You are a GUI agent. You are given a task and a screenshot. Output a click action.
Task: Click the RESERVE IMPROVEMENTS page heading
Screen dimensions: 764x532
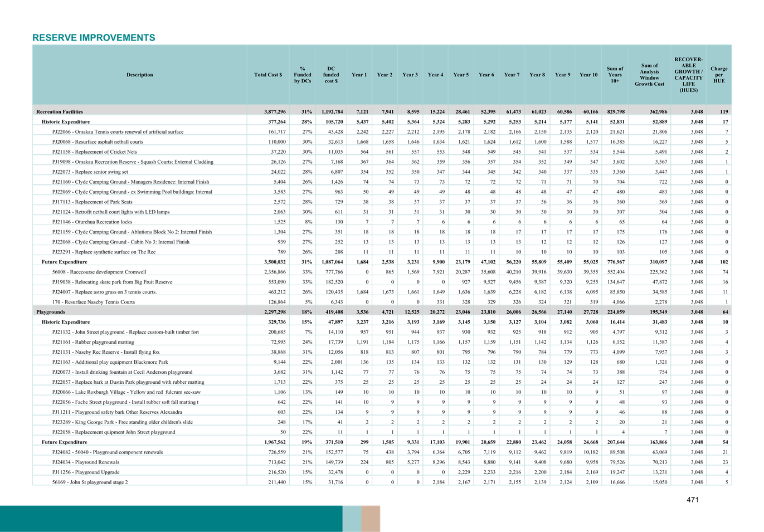94,37
